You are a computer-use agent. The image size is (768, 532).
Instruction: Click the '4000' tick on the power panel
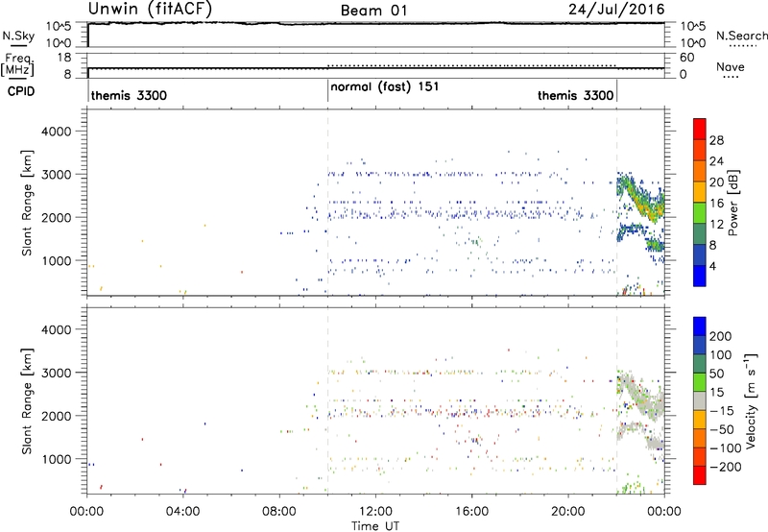pos(56,132)
